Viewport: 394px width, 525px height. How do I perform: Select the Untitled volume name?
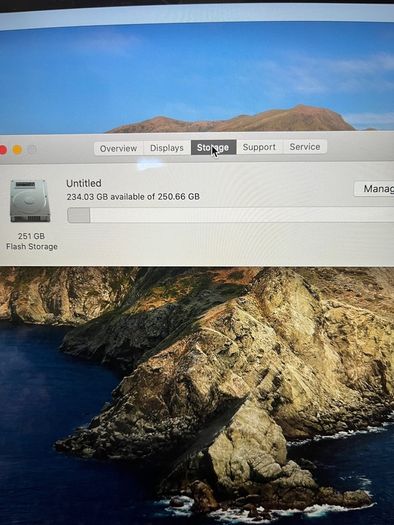pos(84,183)
